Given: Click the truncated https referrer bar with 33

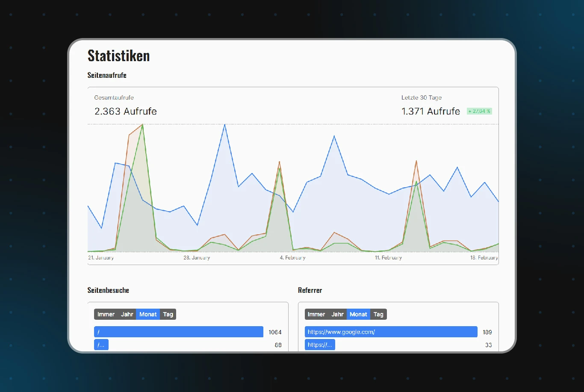Looking at the screenshot, I should [x=320, y=345].
